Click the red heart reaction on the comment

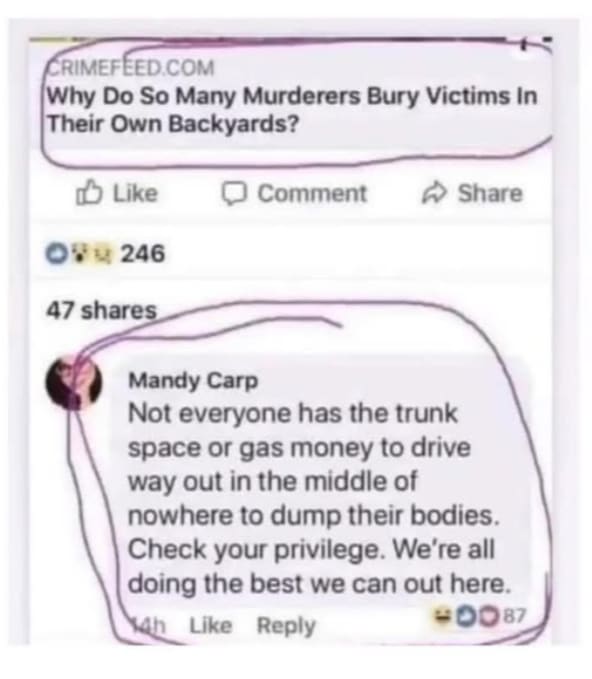click(489, 614)
